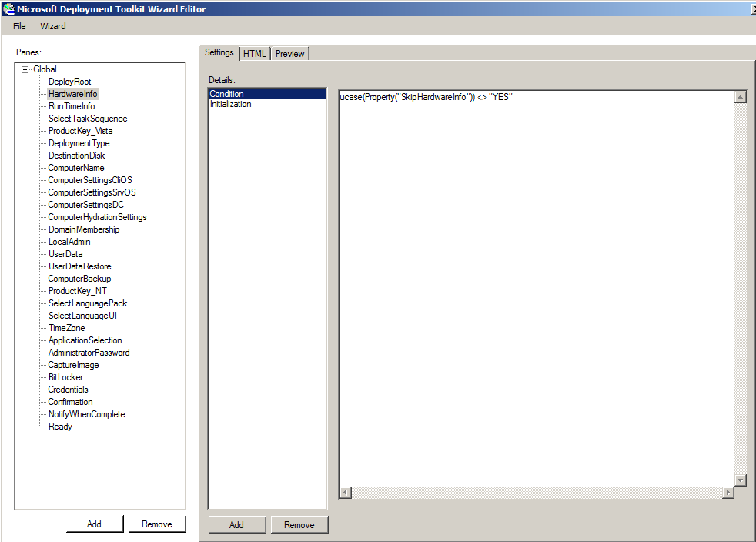The width and height of the screenshot is (756, 542).
Task: Select Condition in the Details list
Action: 226,94
